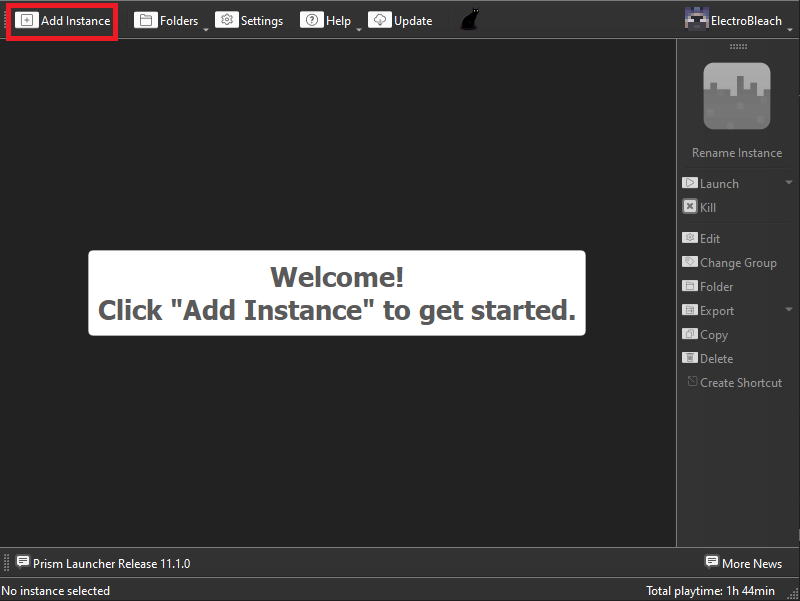
Task: Click the Copy instance icon
Action: (x=690, y=334)
